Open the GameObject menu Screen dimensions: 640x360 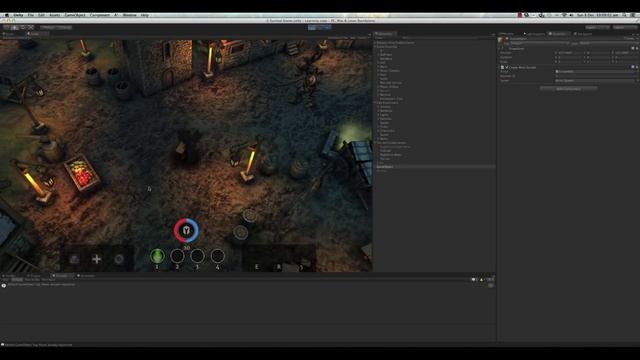click(75, 15)
